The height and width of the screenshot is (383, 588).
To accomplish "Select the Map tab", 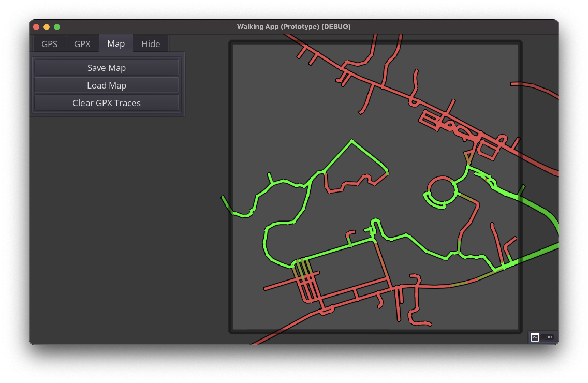I will pos(116,43).
